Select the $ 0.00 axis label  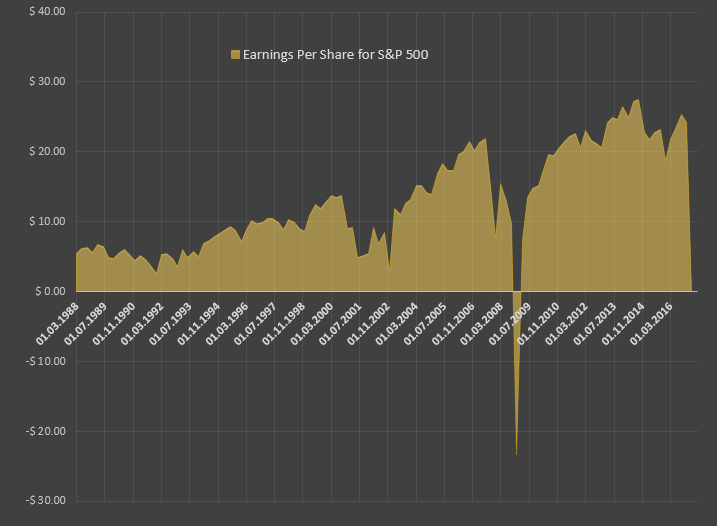click(50, 291)
